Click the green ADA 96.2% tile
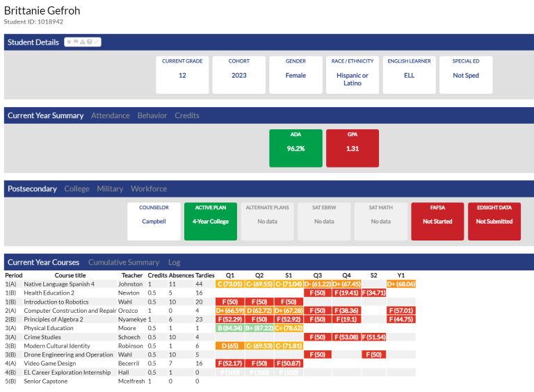This screenshot has width=534, height=392. tap(296, 148)
